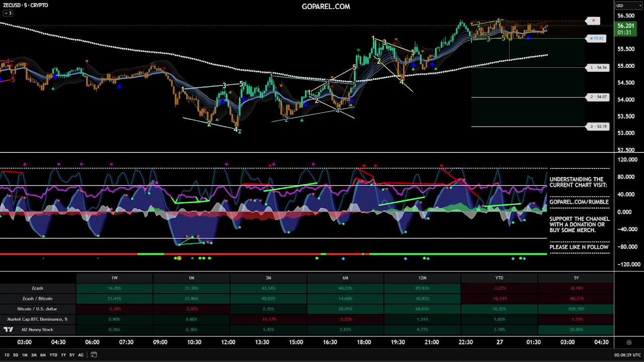Expand the USD currency dropdown
This screenshot has width=644, height=362.
tap(628, 6)
